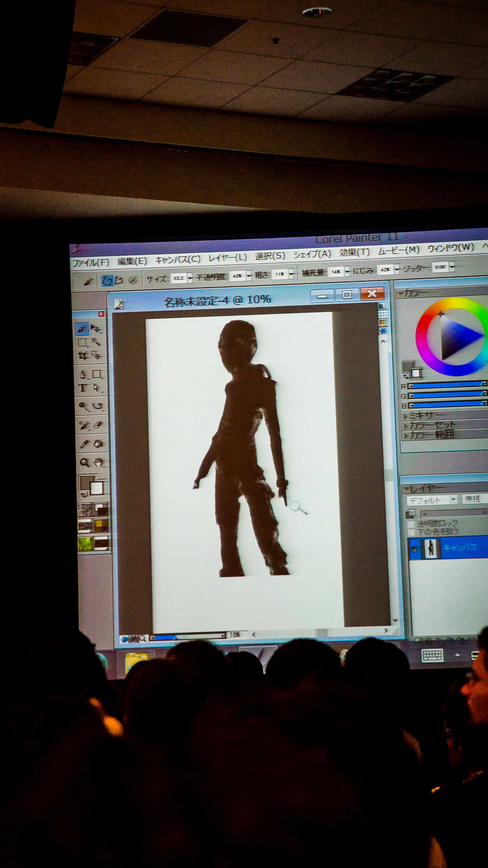Open the paper texture selector
The width and height of the screenshot is (488, 868).
pyautogui.click(x=85, y=510)
